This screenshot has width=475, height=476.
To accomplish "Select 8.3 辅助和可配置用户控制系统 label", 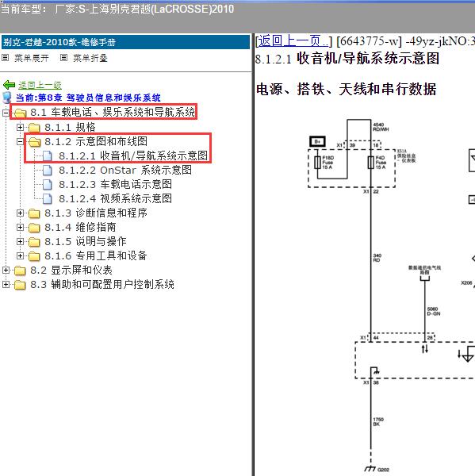I will 102,285.
